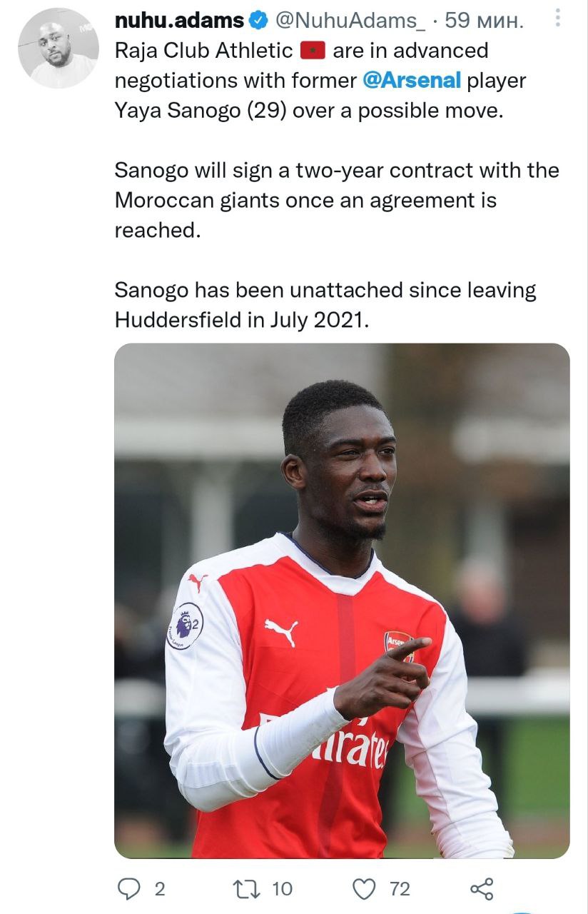Open the share icon for this tweet
This screenshot has height=914, width=588.
[x=482, y=888]
